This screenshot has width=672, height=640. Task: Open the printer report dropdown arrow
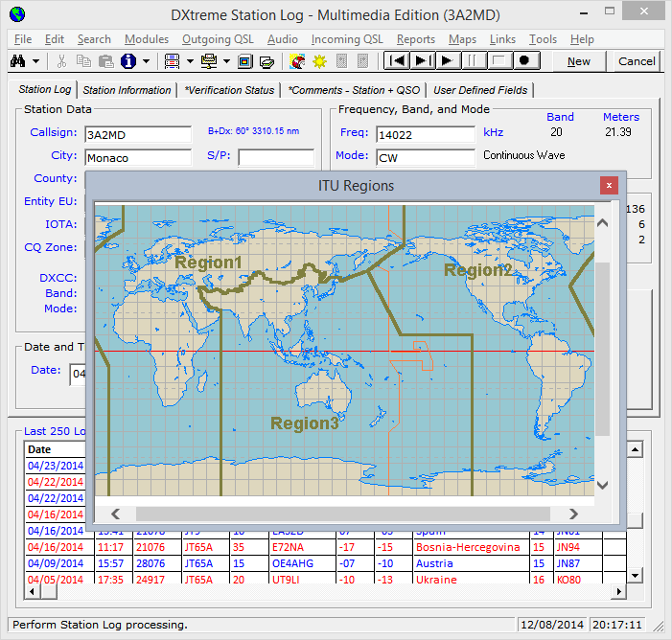(x=226, y=61)
